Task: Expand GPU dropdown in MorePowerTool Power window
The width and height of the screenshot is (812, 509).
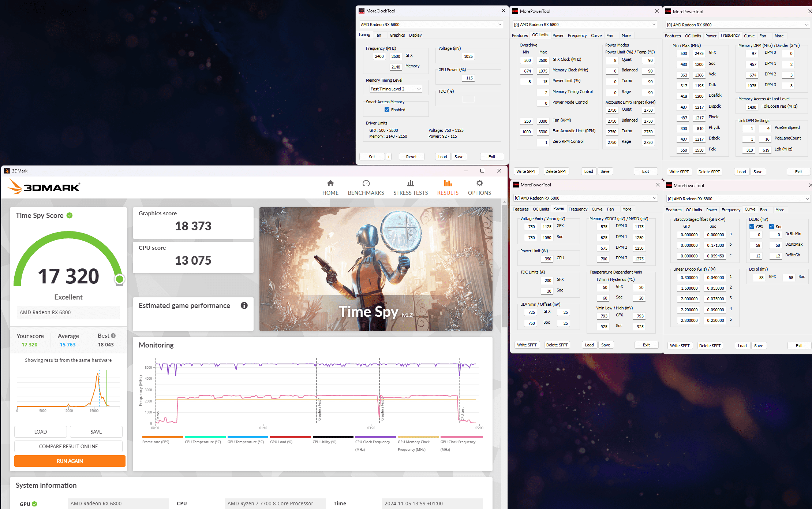Action: 654,198
